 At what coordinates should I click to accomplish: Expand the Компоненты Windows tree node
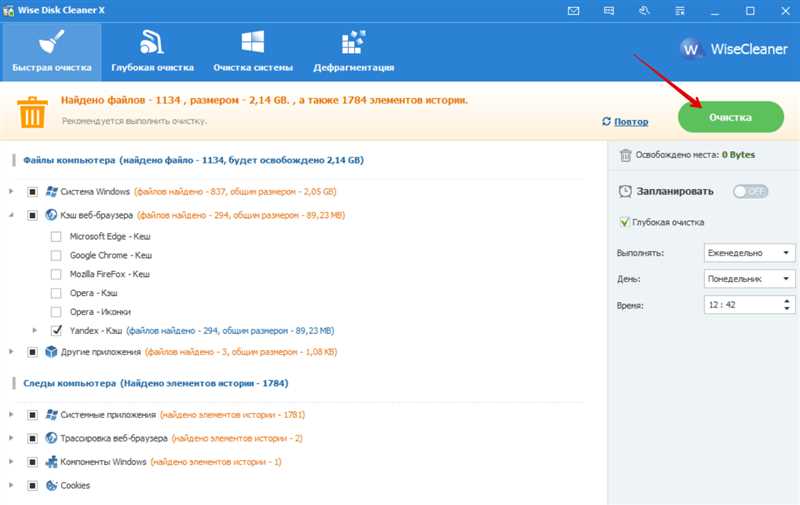click(11, 462)
